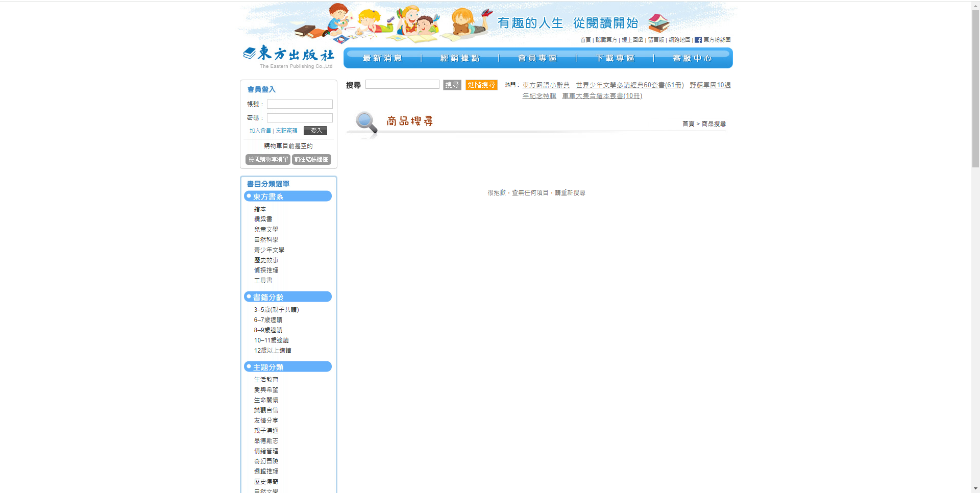Click the 東方出版社 logo
This screenshot has height=493, width=980.
(x=288, y=57)
